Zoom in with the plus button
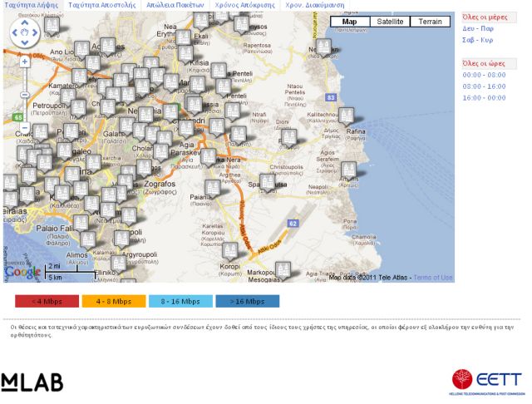The width and height of the screenshot is (532, 404). click(x=25, y=62)
